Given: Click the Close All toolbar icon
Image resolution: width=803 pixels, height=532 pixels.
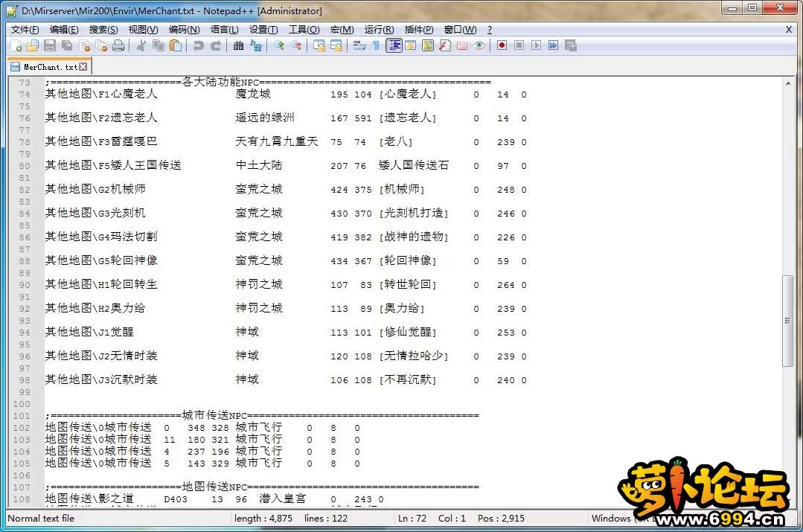Looking at the screenshot, I should click(x=101, y=45).
